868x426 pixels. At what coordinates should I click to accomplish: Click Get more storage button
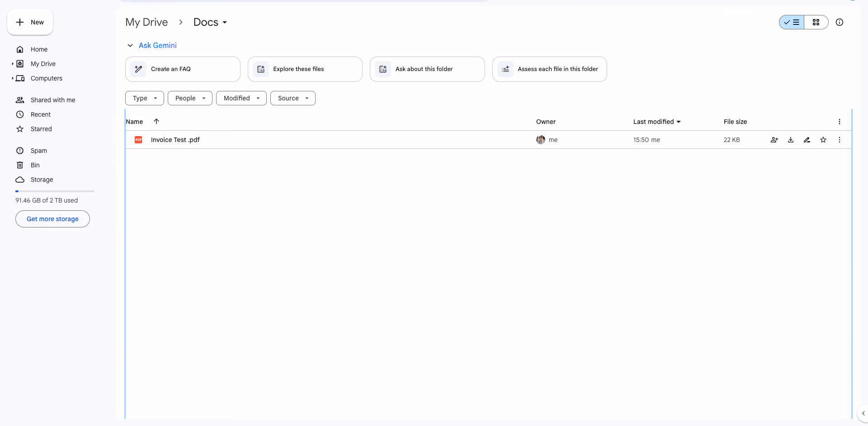(x=52, y=219)
